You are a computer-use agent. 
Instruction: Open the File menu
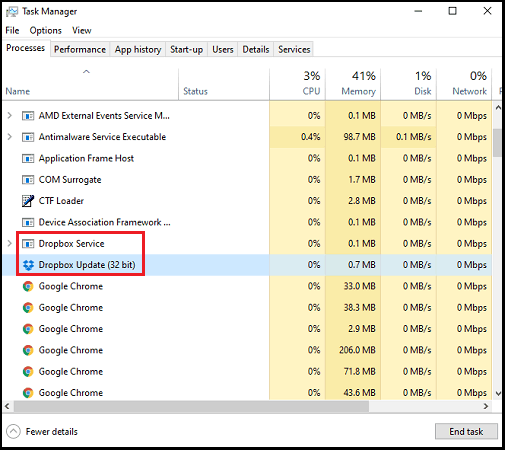pos(12,30)
